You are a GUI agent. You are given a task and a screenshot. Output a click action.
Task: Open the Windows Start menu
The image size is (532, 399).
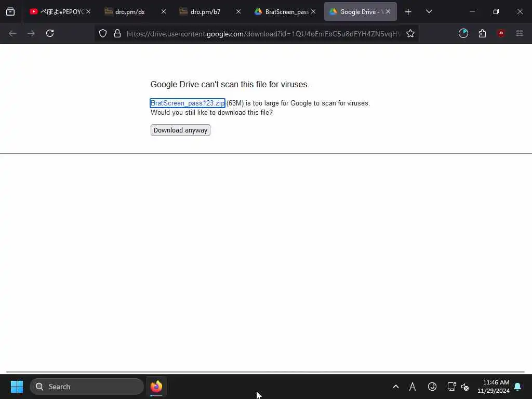point(17,387)
